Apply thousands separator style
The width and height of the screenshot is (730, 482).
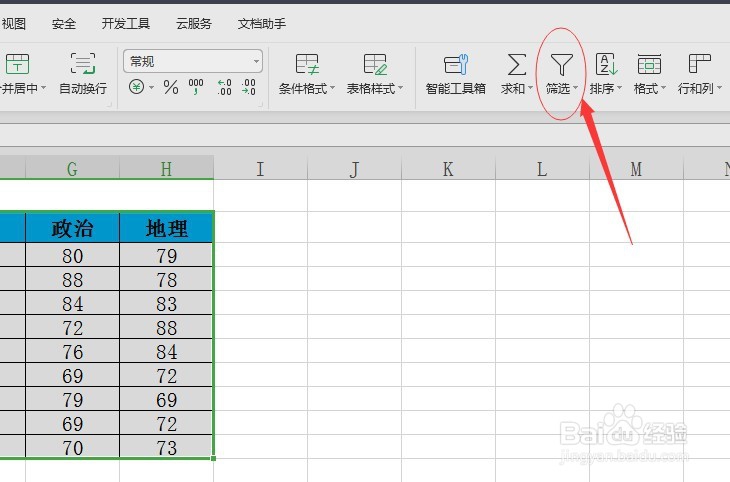pos(196,87)
